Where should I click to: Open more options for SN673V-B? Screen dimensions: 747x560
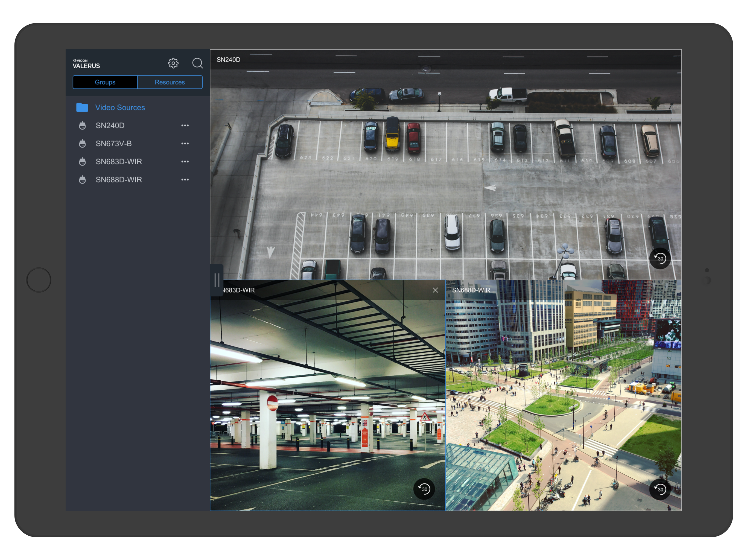coord(185,144)
